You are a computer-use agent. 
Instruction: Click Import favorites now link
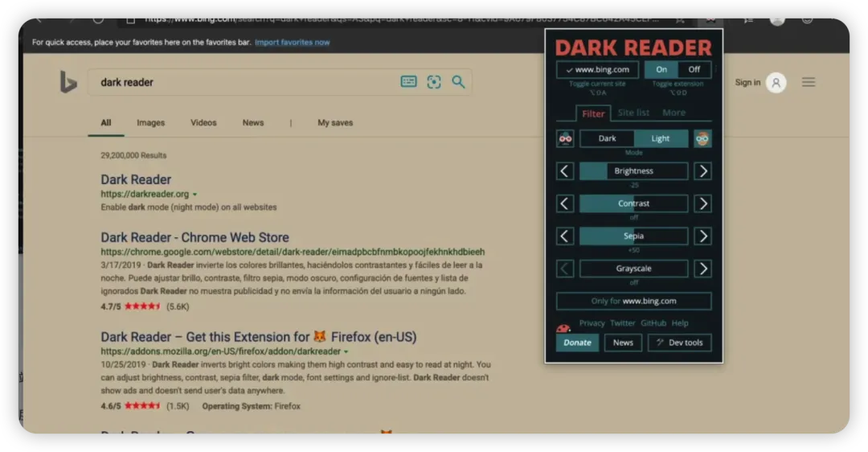coord(293,42)
